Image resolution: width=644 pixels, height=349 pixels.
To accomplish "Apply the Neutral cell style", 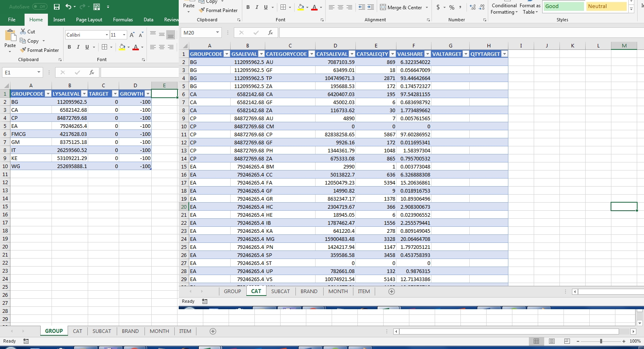I will point(606,6).
